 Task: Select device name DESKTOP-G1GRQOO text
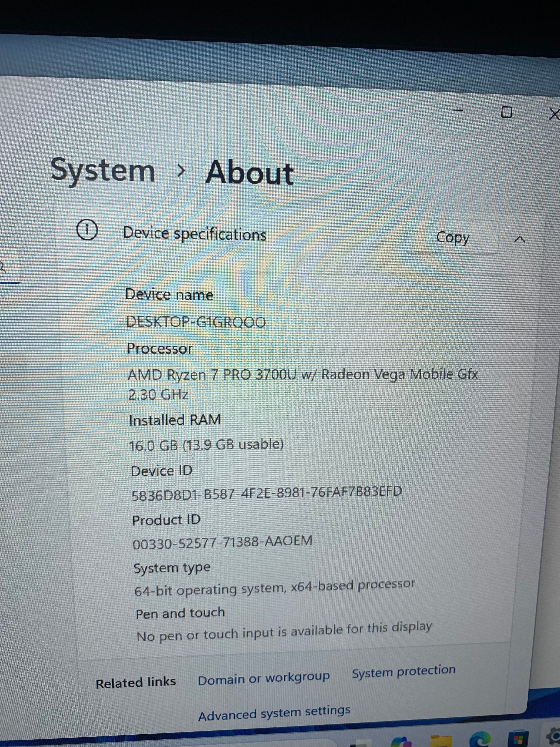point(196,322)
